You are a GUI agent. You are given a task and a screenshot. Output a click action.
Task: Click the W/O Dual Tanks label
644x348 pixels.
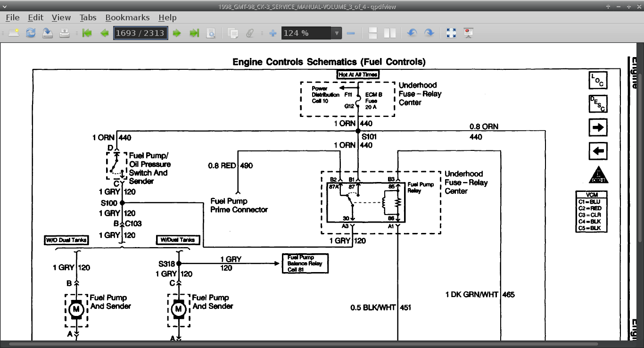[66, 240]
